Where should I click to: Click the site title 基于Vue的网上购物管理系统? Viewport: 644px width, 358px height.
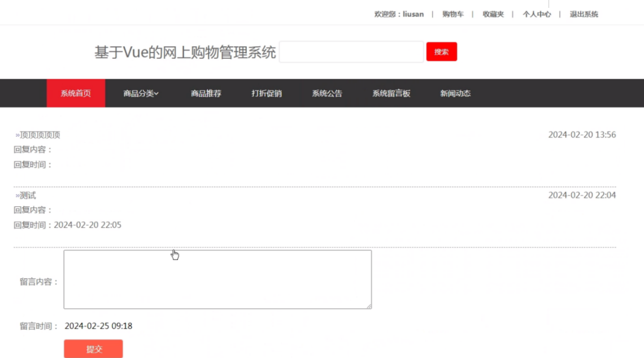pos(185,52)
